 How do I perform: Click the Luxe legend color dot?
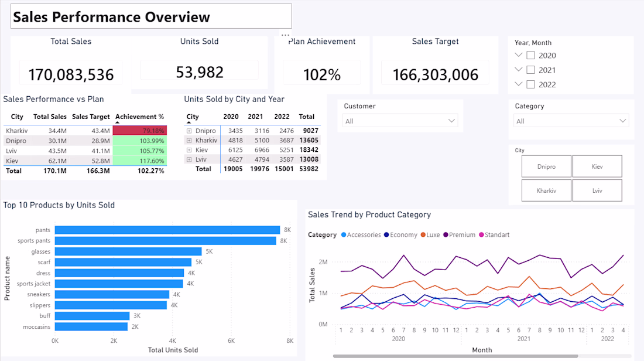point(423,235)
